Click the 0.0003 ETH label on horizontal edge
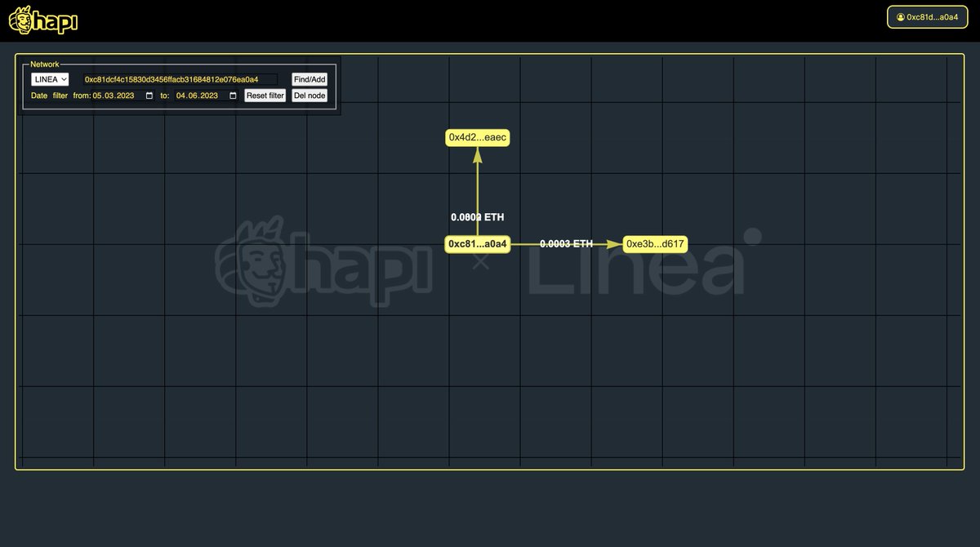The height and width of the screenshot is (547, 980). coord(566,243)
